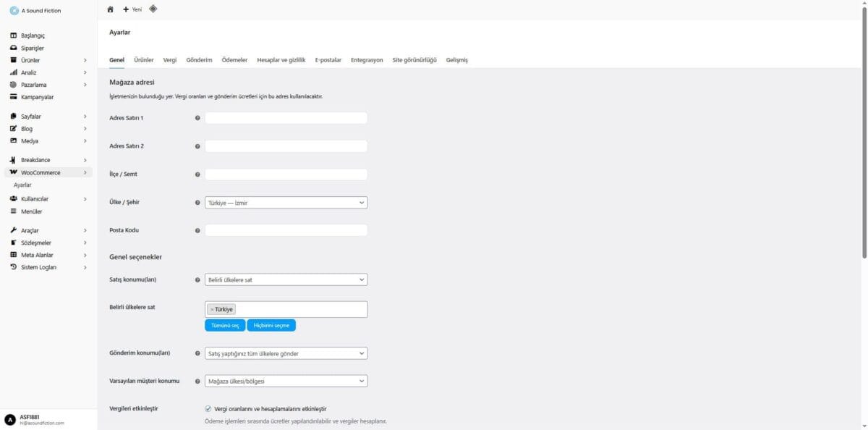Open the Siparişler orders icon
Image resolution: width=868 pixels, height=430 pixels.
coord(12,47)
